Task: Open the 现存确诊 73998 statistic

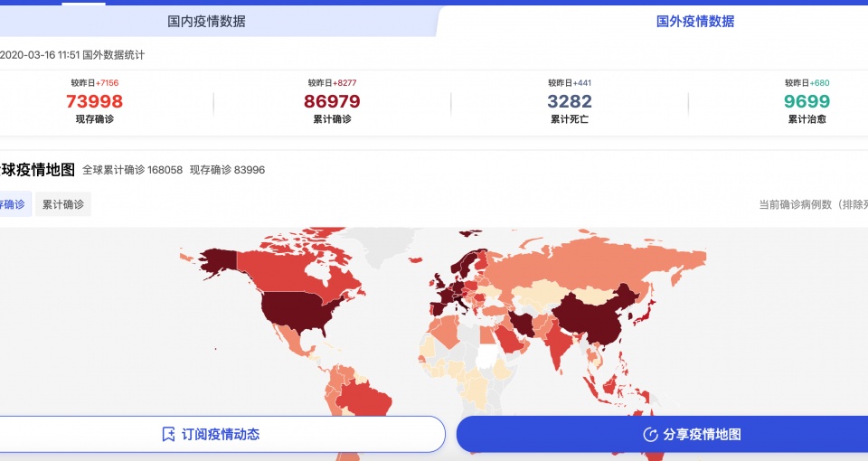Action: tap(94, 101)
